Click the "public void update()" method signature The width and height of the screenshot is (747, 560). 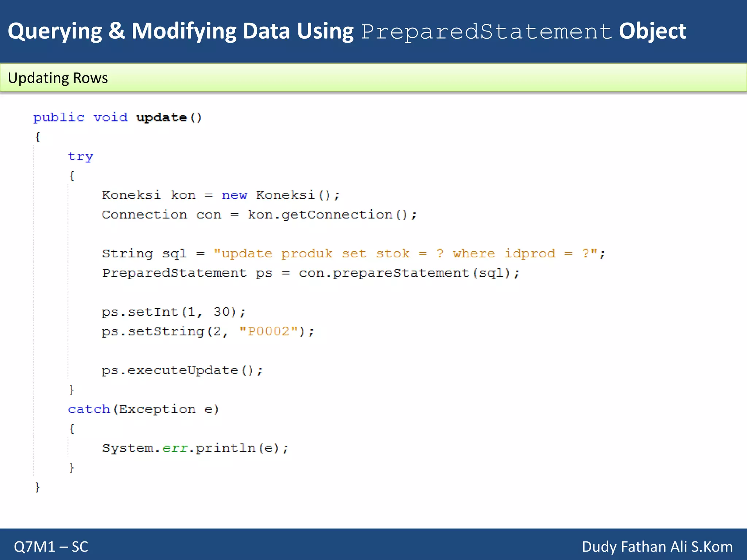coord(117,117)
